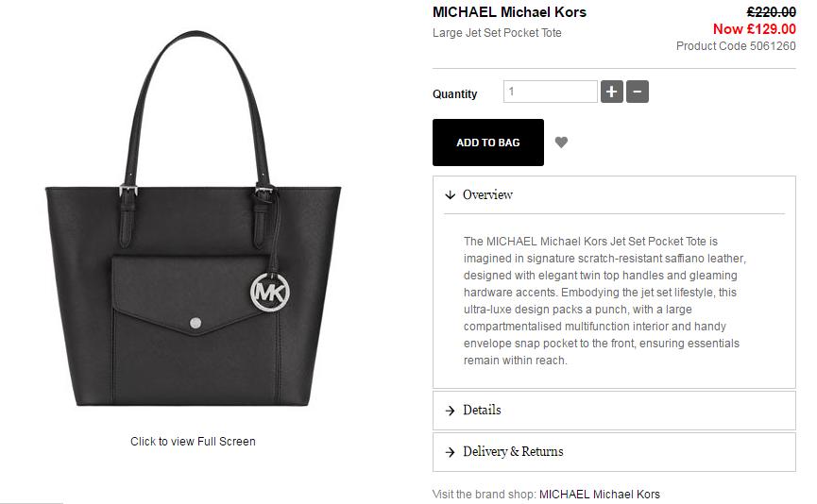Collapse the Overview section arrow

451,195
